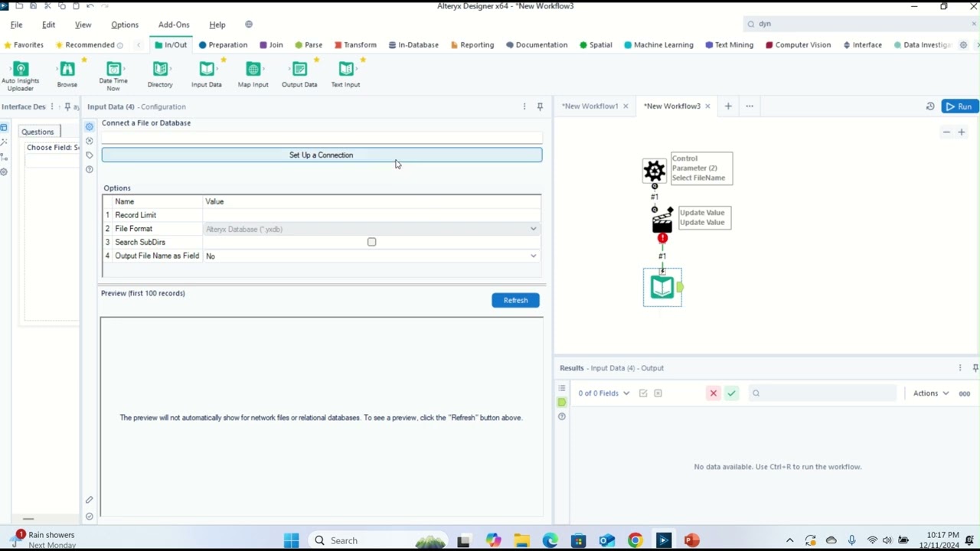Open the globe language icon in menu bar
The width and height of the screenshot is (980, 551).
tap(249, 24)
